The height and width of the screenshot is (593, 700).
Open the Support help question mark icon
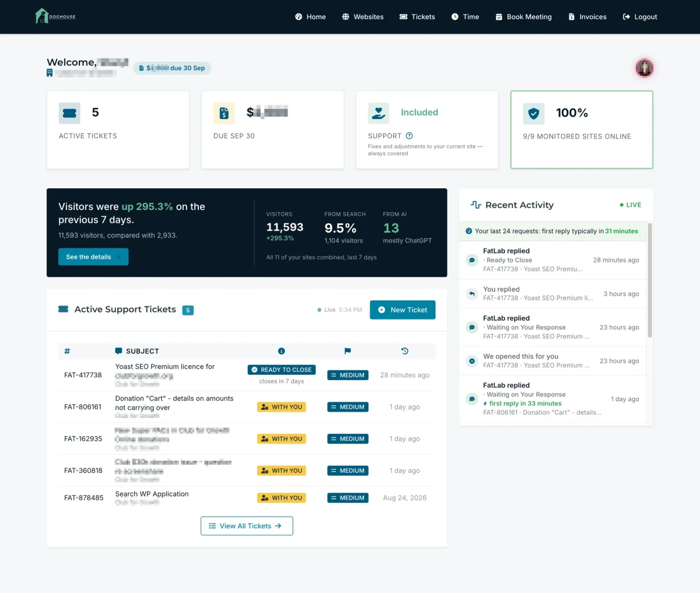tap(409, 136)
